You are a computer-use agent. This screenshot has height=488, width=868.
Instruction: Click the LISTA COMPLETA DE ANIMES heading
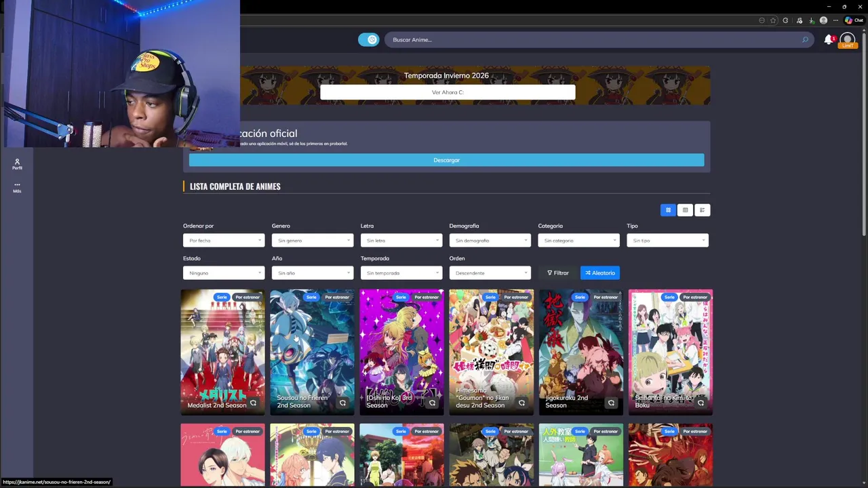tap(235, 186)
